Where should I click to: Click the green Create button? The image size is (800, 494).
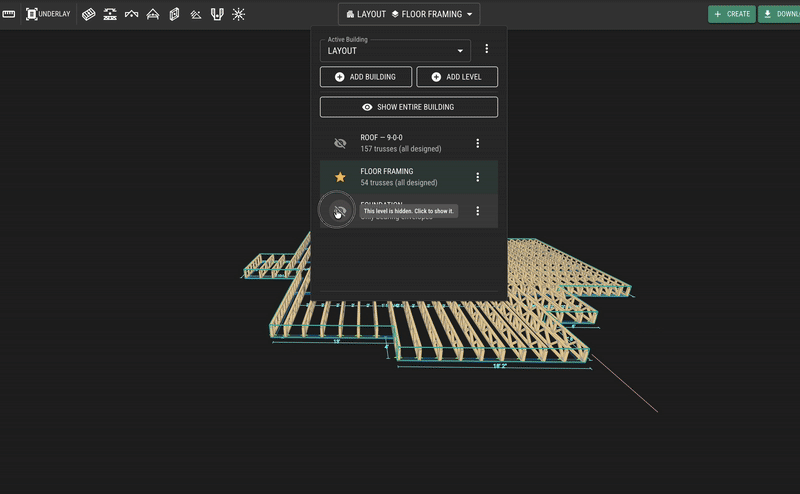click(732, 14)
